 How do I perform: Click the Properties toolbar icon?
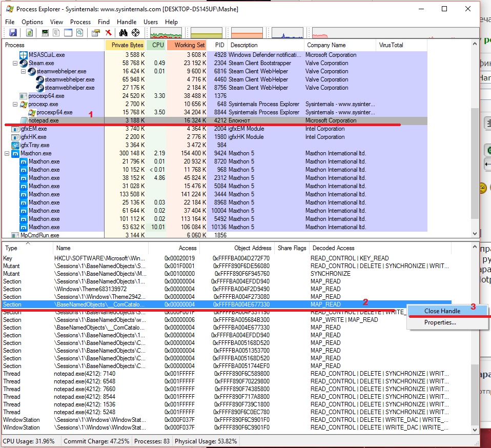pyautogui.click(x=95, y=33)
